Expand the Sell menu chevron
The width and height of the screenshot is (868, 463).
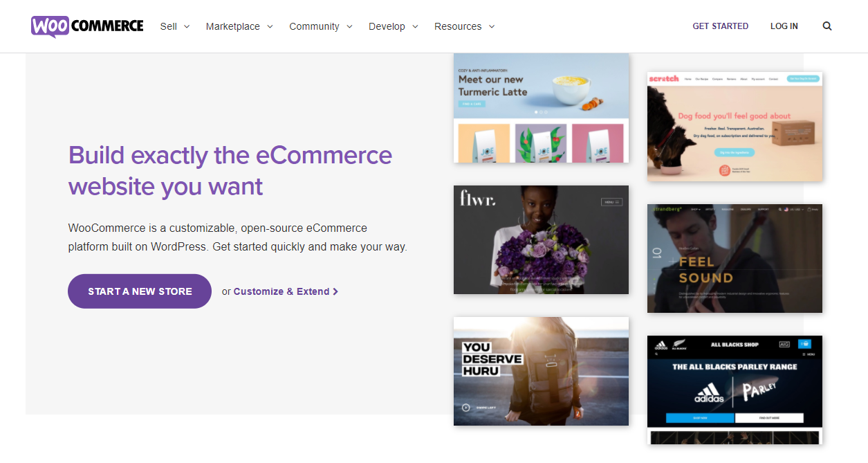[x=187, y=26]
